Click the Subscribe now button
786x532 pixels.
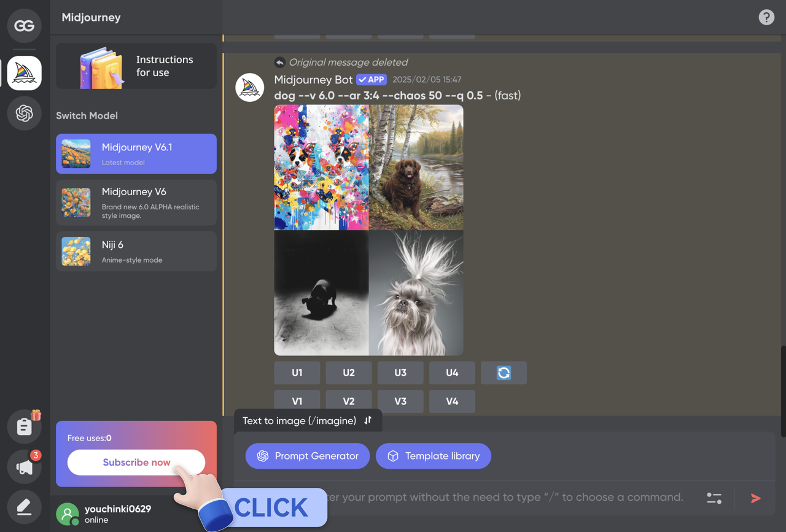tap(136, 463)
